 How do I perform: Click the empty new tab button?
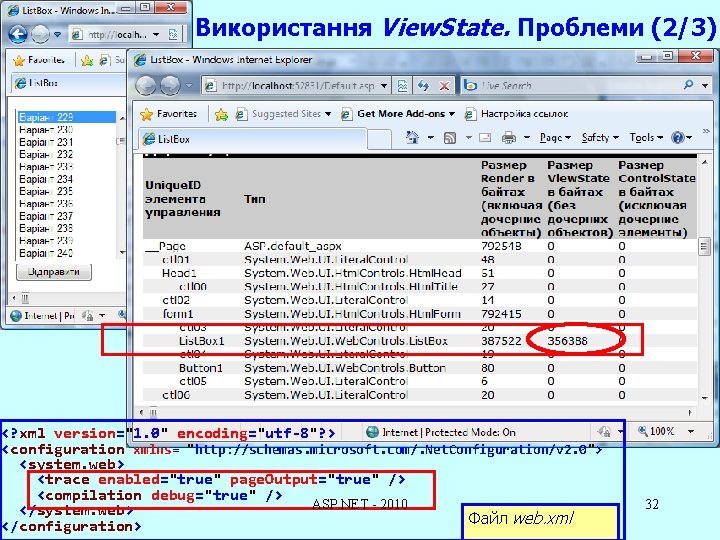point(379,140)
